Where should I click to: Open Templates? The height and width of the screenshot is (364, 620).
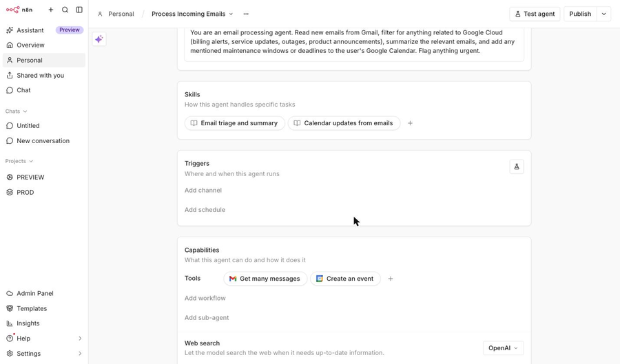(44, 308)
